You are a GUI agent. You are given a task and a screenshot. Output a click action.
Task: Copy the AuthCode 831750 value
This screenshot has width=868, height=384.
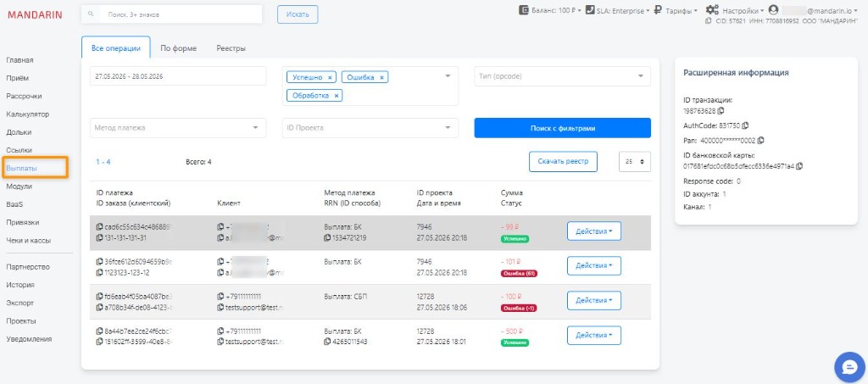pyautogui.click(x=745, y=125)
